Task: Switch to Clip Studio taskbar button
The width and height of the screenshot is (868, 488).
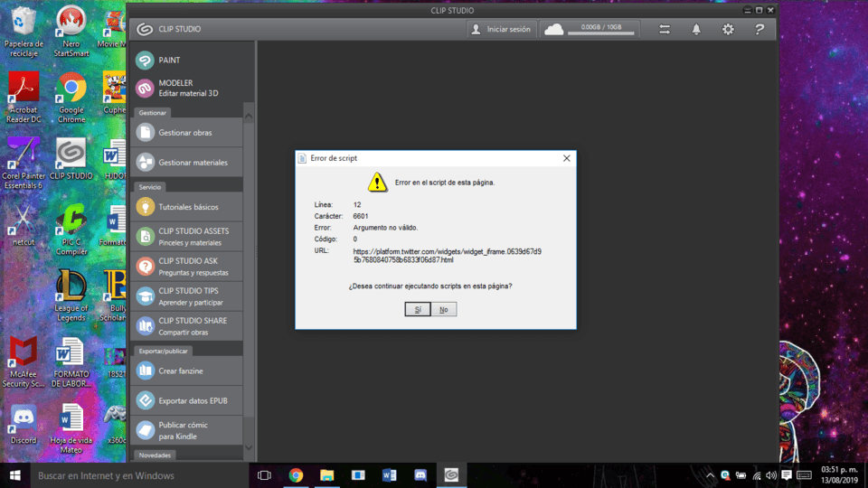Action: [x=451, y=475]
